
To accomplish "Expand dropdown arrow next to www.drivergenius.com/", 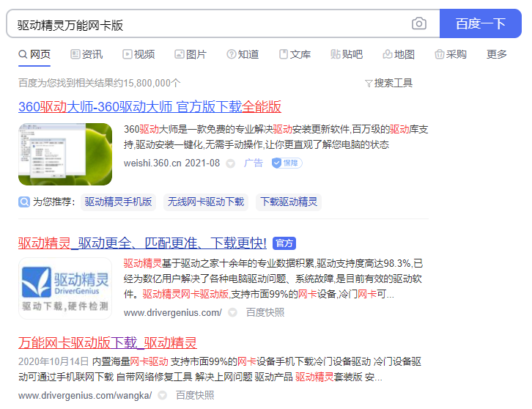I will [x=232, y=312].
